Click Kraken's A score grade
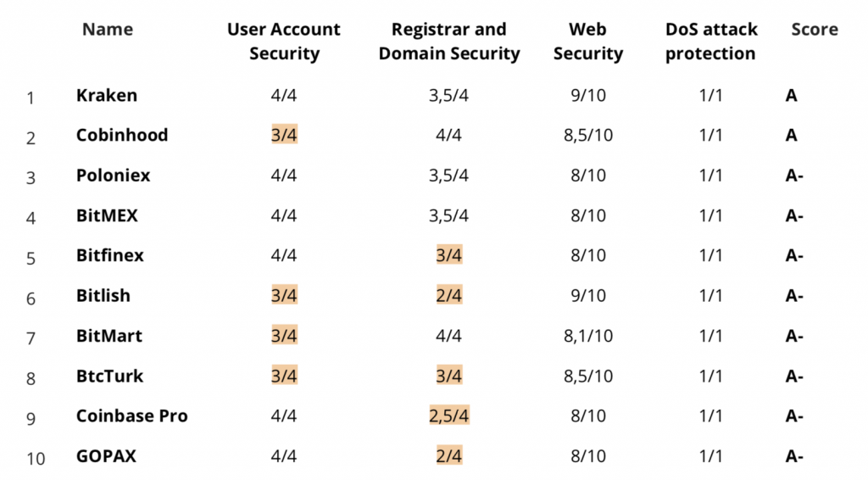This screenshot has height=480, width=868. tap(792, 95)
